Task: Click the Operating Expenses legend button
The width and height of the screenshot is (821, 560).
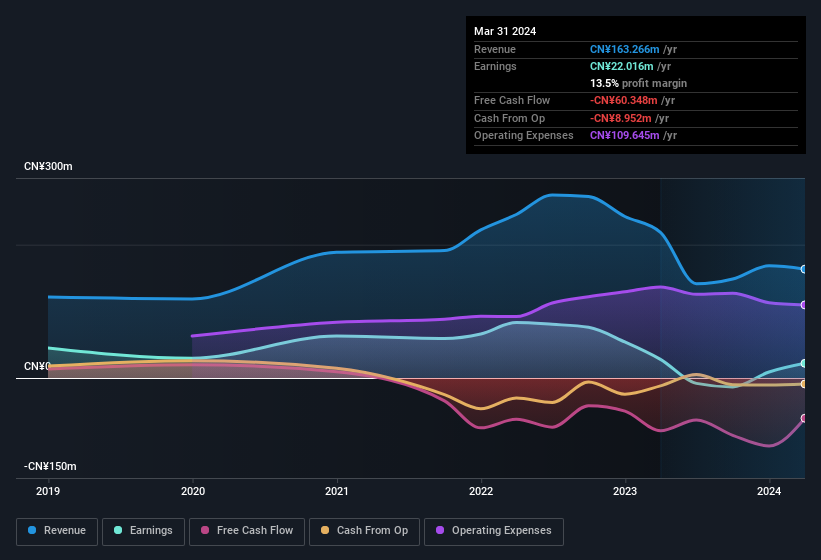Action: (x=493, y=531)
